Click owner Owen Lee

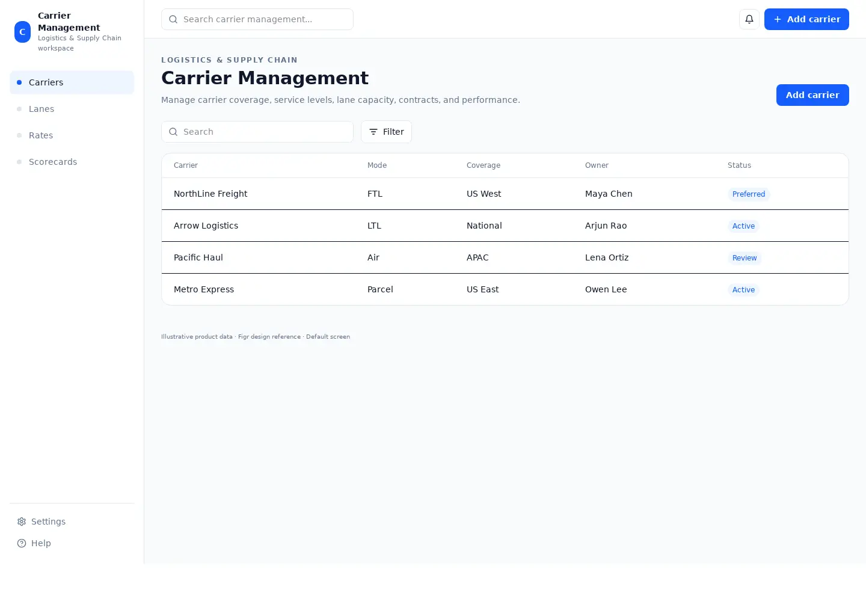606,289
